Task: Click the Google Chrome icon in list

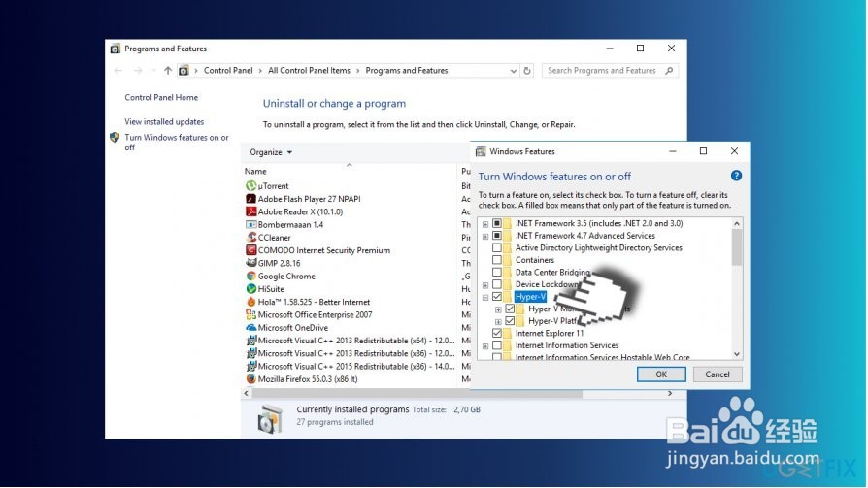Action: (250, 277)
